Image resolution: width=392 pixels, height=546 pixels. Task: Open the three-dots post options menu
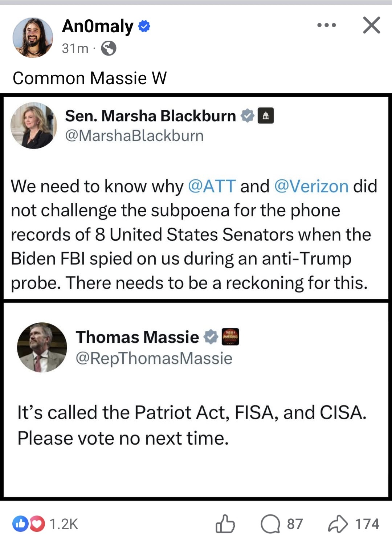tap(326, 25)
